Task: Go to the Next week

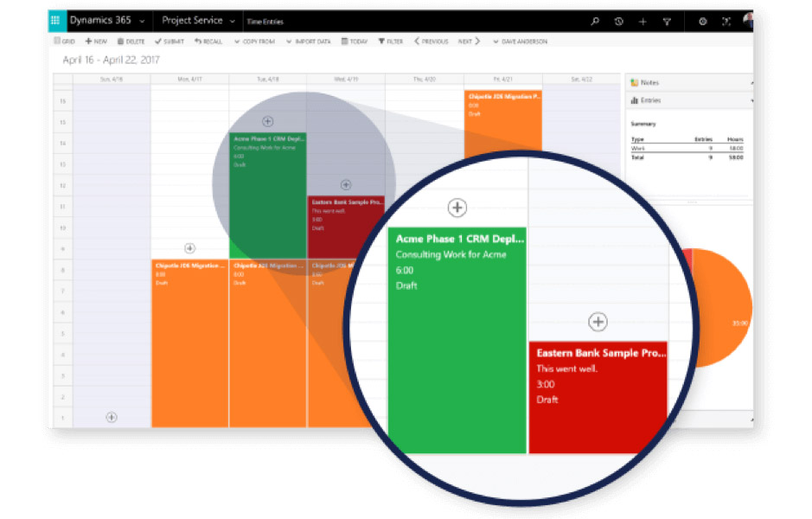Action: (x=470, y=42)
